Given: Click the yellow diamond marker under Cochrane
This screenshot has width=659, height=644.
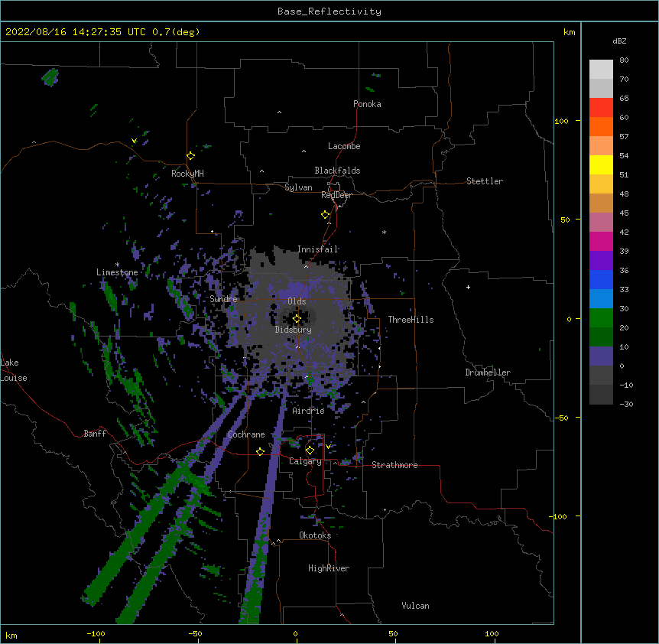Looking at the screenshot, I should (x=260, y=451).
